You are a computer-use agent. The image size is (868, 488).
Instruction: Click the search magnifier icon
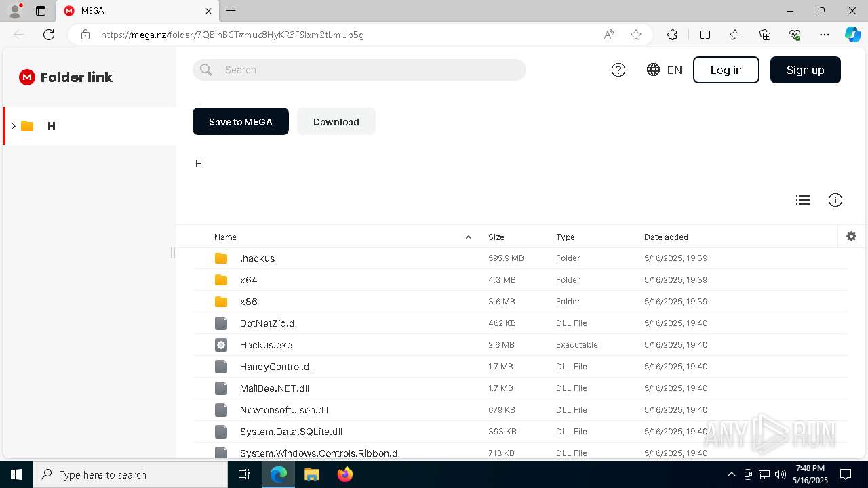coord(206,70)
